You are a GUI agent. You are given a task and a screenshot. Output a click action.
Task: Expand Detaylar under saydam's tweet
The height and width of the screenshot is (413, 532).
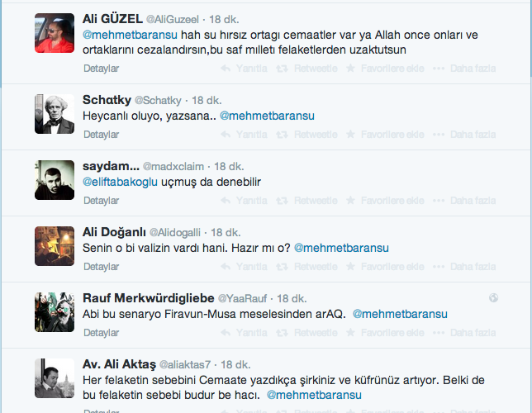102,200
